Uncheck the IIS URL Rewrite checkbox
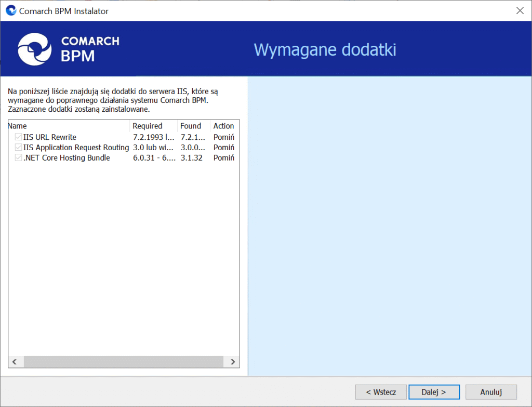532x407 pixels. [17, 137]
